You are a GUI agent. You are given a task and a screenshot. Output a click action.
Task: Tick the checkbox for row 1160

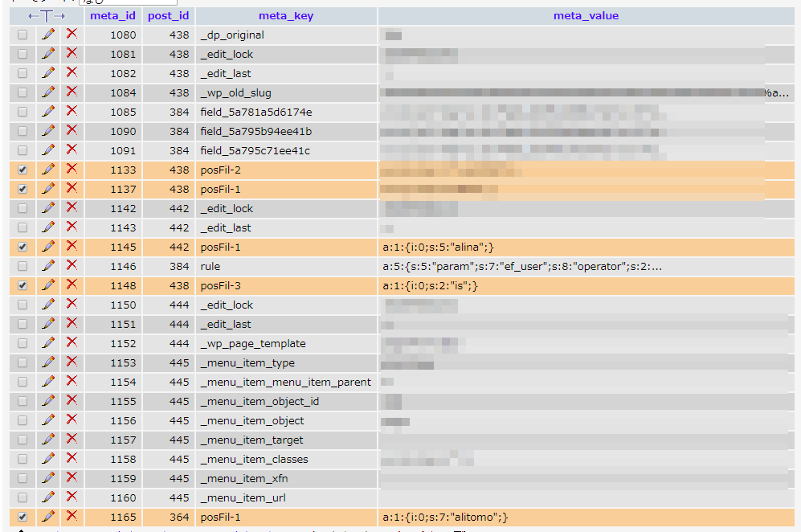pos(22,497)
